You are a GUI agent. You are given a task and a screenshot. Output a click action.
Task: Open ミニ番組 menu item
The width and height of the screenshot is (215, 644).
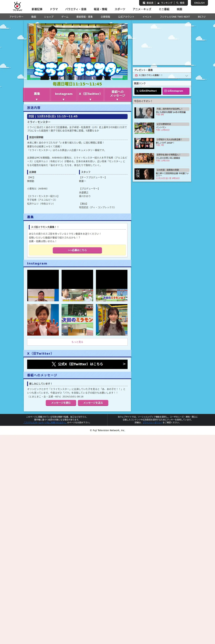(x=164, y=9)
